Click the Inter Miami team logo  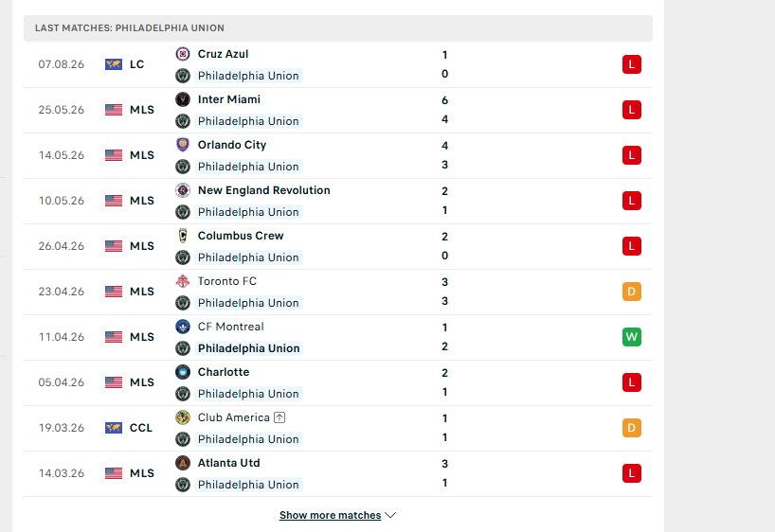click(x=183, y=99)
